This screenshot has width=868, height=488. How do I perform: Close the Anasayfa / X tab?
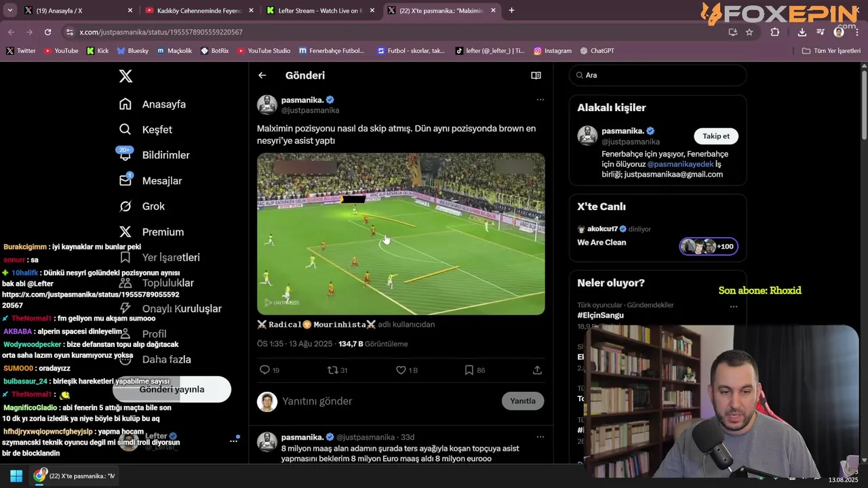point(130,11)
